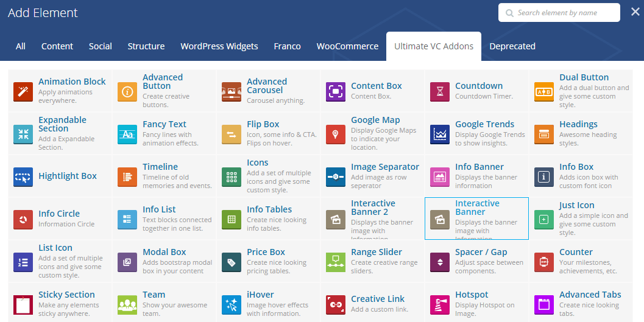Click the Expandable Section arrows icon
This screenshot has height=322, width=644.
click(x=23, y=134)
